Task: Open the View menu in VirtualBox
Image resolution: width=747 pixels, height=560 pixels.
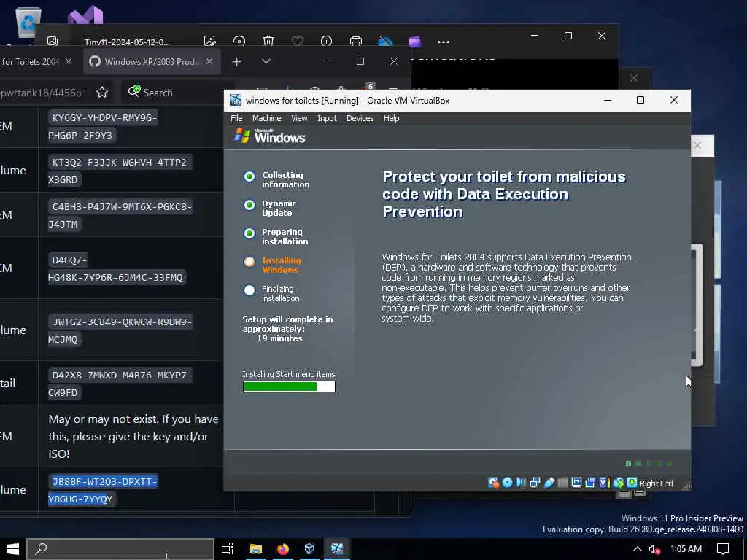Action: coord(299,118)
